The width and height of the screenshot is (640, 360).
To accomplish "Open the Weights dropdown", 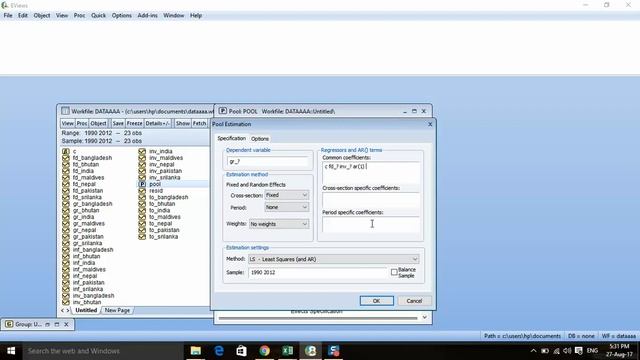I will coord(279,224).
